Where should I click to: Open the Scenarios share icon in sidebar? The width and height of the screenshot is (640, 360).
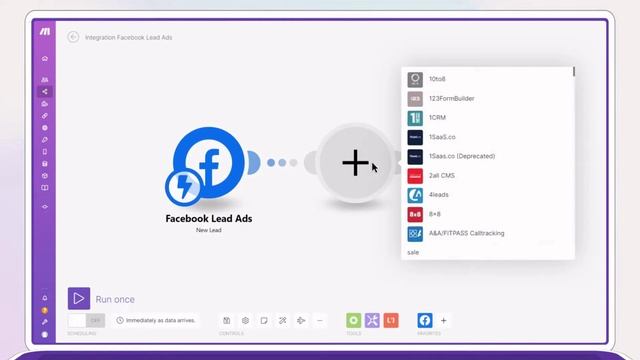[x=45, y=91]
